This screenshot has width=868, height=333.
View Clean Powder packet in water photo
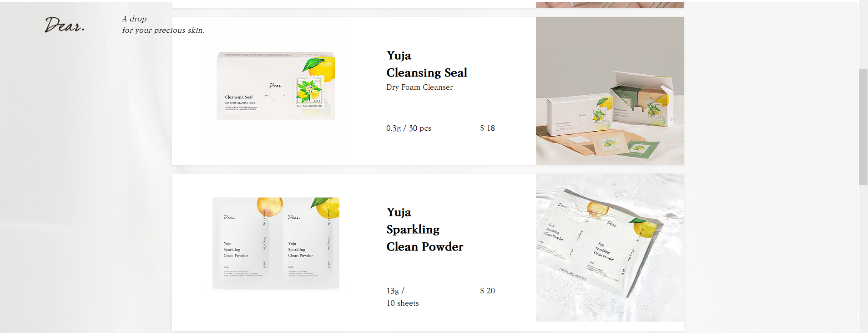610,247
